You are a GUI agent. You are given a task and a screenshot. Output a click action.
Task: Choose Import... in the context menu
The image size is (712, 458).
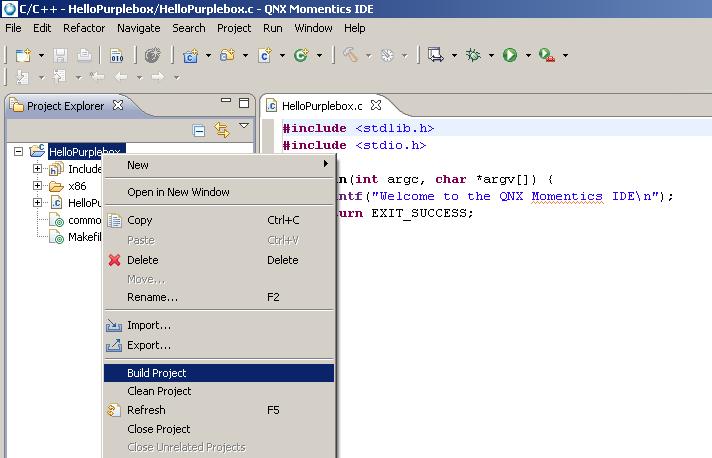click(219, 325)
